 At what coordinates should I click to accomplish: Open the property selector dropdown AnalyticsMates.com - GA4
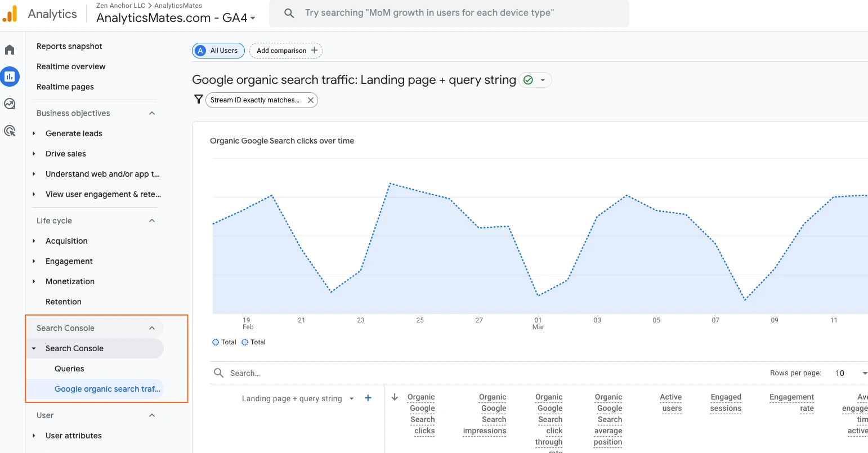coord(176,17)
